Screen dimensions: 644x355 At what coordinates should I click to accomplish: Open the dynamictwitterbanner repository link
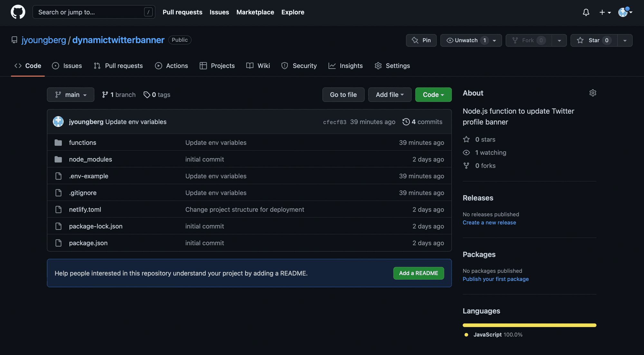click(118, 40)
